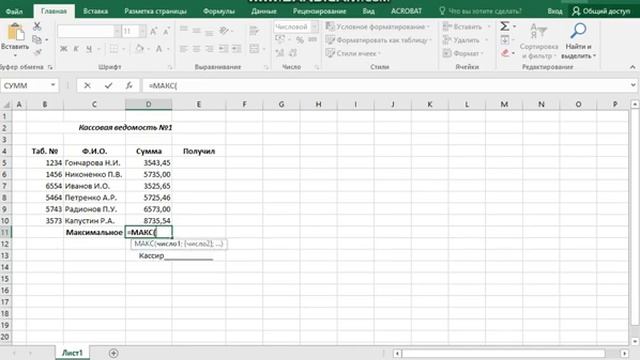Open the Name Box dropdown arrow
The width and height of the screenshot is (640, 360).
pyautogui.click(x=53, y=85)
